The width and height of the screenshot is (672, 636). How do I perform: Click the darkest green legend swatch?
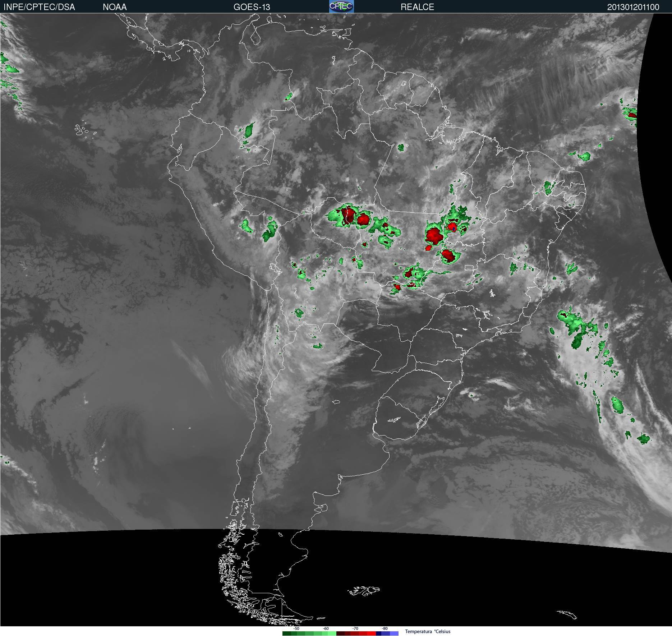pos(287,633)
